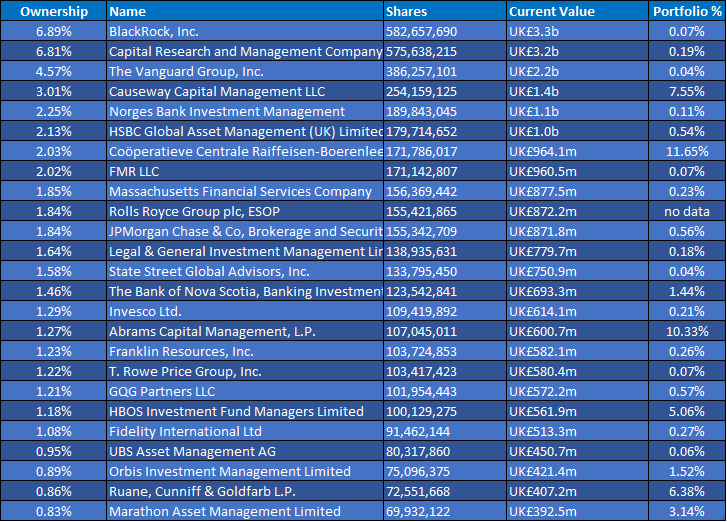
Task: Select HSBC Global Asset Management (UK) cell
Action: (245, 131)
